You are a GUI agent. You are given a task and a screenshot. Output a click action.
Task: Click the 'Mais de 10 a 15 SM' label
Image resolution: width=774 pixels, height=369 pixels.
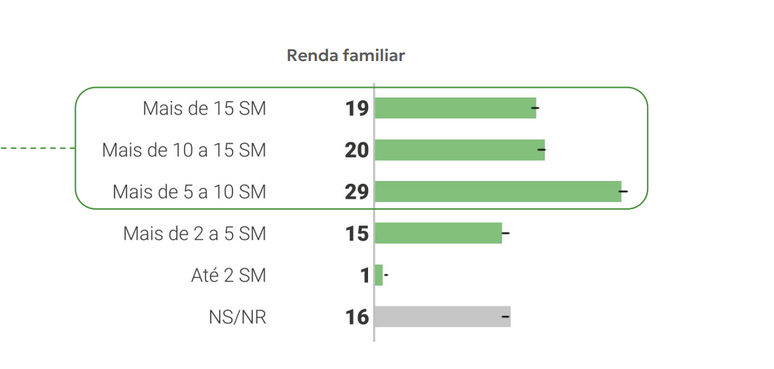coord(184,150)
